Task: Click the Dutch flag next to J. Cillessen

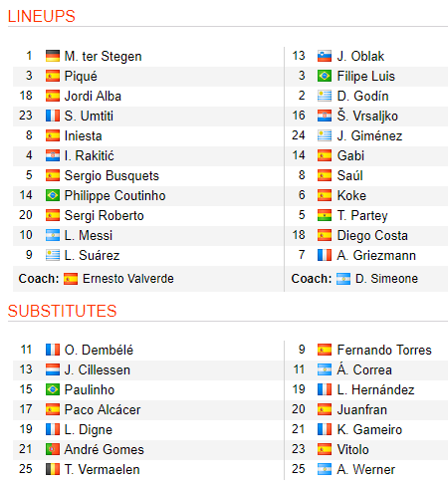Action: [53, 369]
